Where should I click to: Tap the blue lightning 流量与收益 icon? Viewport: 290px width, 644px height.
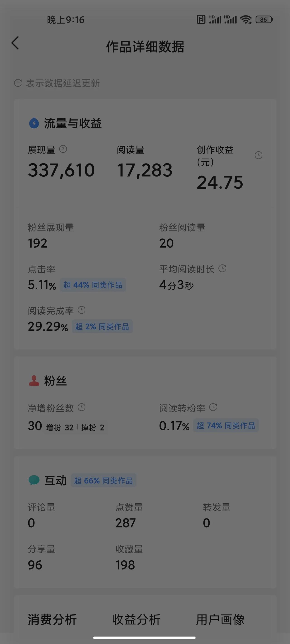tap(34, 123)
